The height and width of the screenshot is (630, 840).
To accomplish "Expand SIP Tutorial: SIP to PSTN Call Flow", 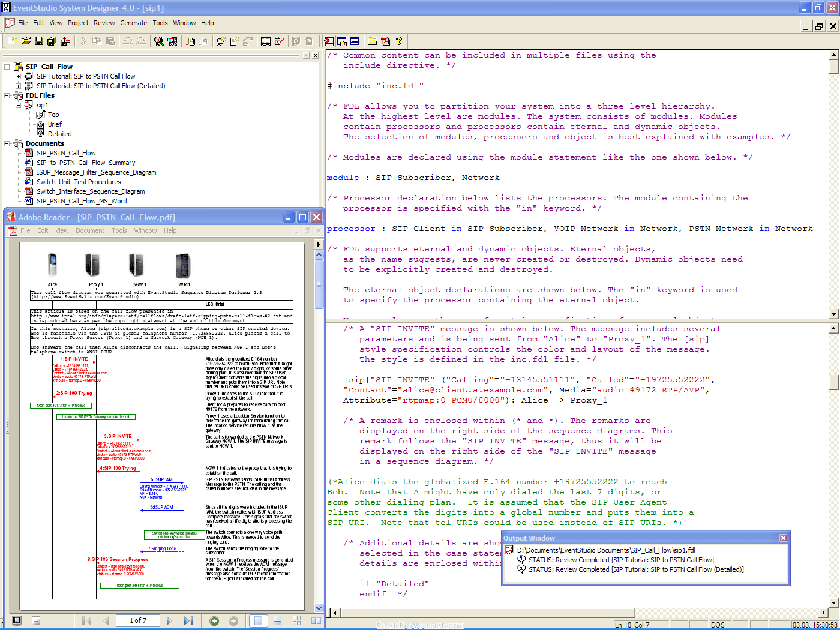I will click(18, 76).
